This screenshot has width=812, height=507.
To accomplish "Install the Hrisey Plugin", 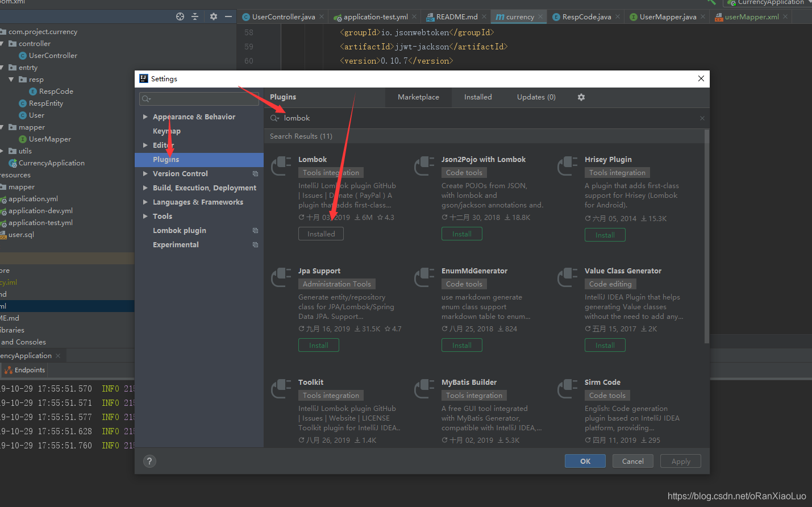I will [x=605, y=235].
